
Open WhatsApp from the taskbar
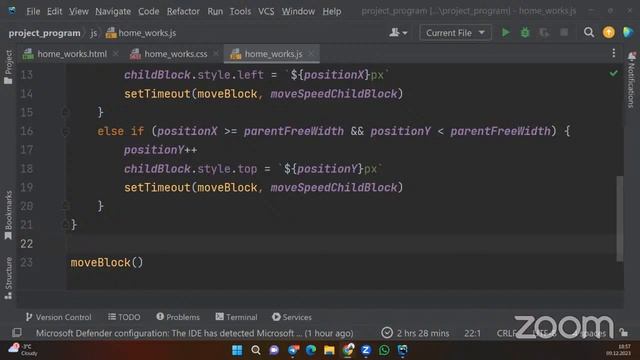pyautogui.click(x=384, y=350)
